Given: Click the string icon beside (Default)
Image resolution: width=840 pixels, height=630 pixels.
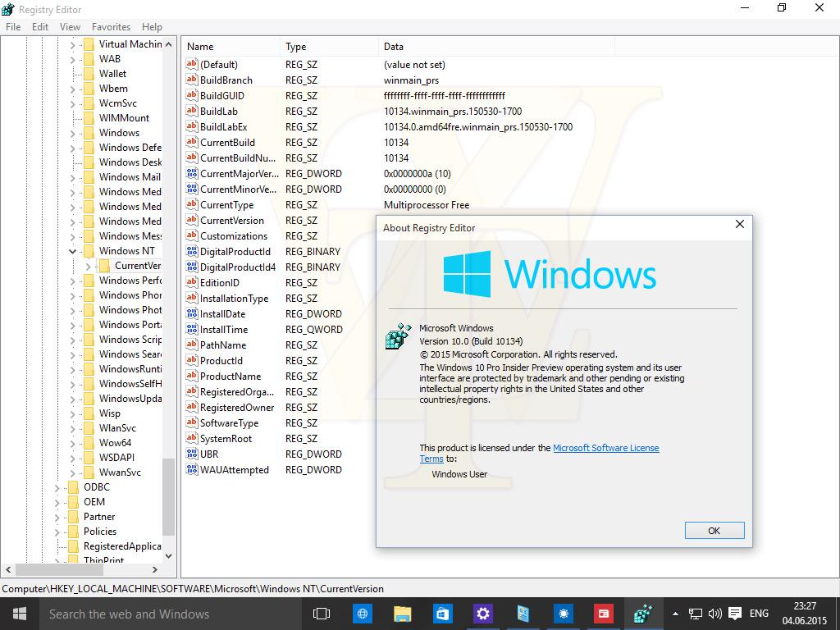Looking at the screenshot, I should click(x=192, y=64).
